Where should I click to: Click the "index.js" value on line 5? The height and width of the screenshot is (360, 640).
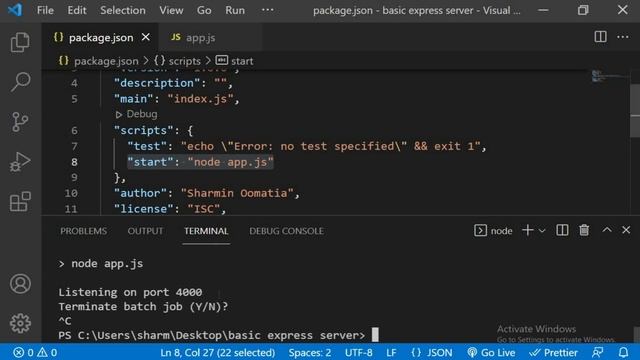tap(200, 99)
